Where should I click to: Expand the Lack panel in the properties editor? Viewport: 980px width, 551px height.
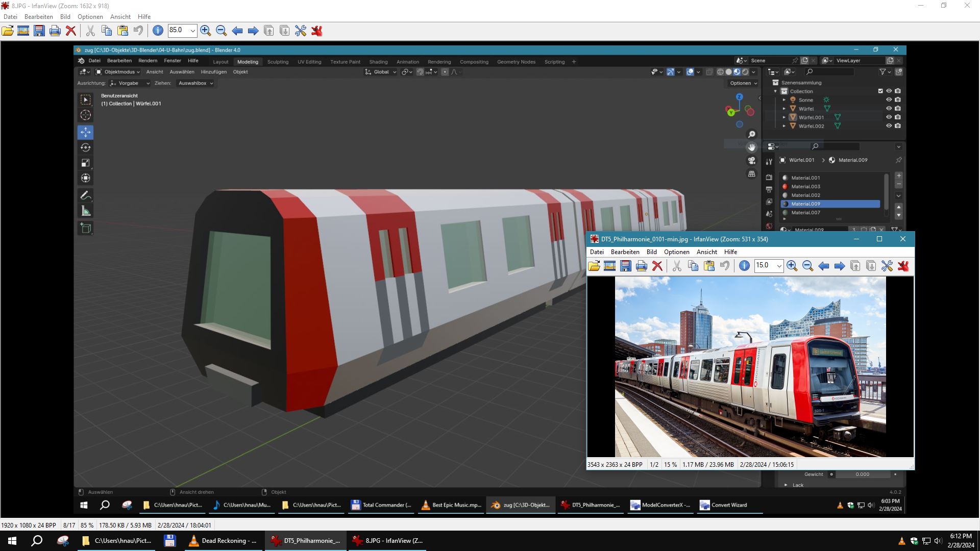(x=786, y=485)
